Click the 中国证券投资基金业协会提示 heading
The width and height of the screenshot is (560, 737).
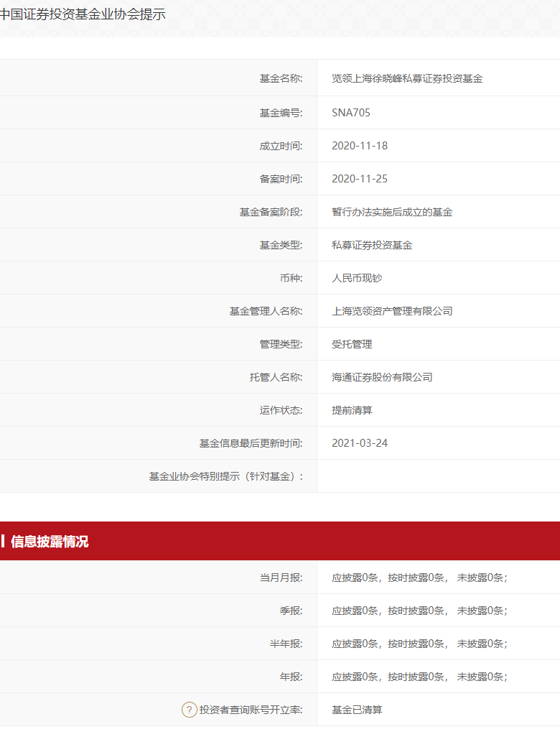83,14
